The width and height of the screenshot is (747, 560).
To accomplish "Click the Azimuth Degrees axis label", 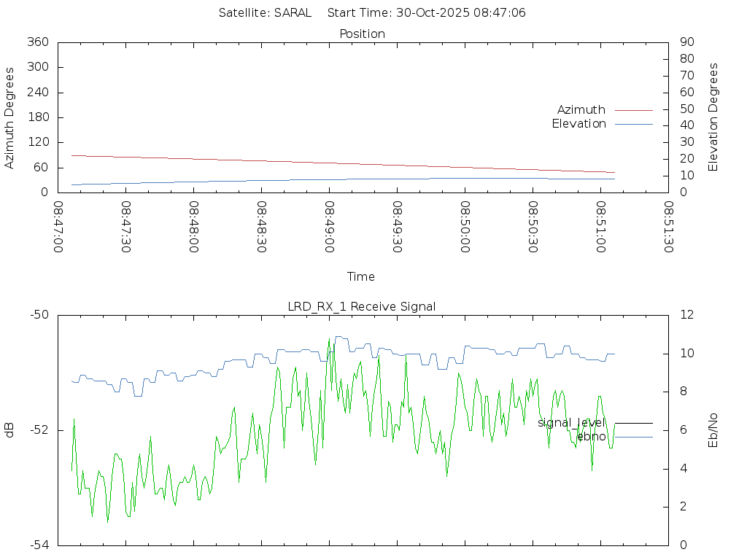I will (10, 117).
